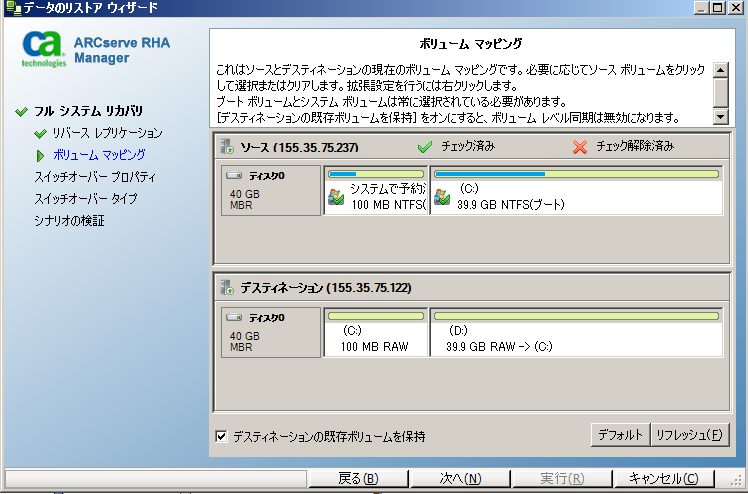Click destination (D:) 39.9 GB usage bar
Viewport: 748px width, 494px height.
(x=576, y=316)
